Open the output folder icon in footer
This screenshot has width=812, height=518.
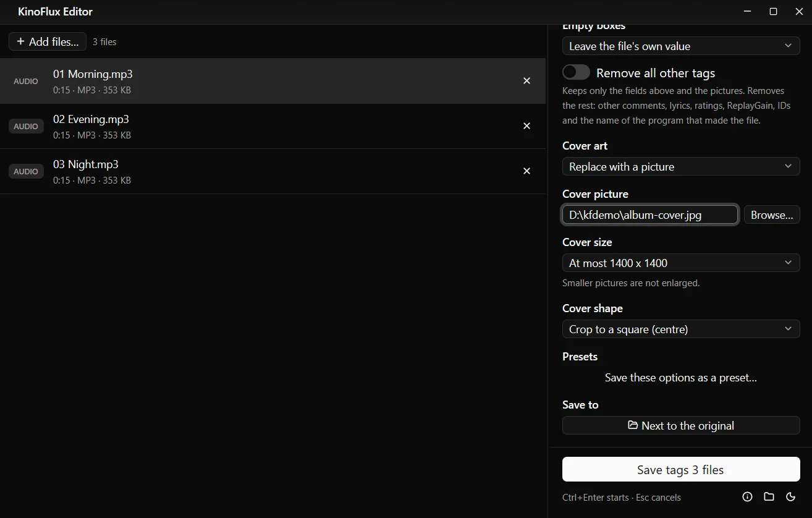click(769, 497)
